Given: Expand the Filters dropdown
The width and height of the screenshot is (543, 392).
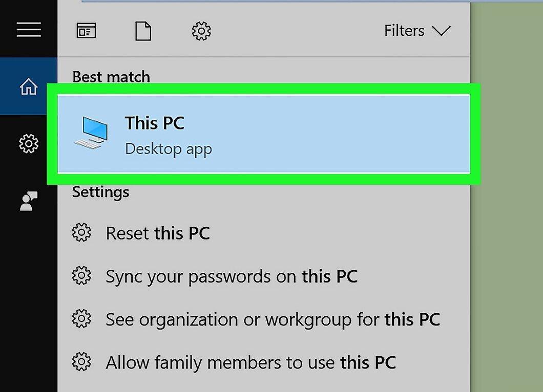Looking at the screenshot, I should (x=417, y=31).
